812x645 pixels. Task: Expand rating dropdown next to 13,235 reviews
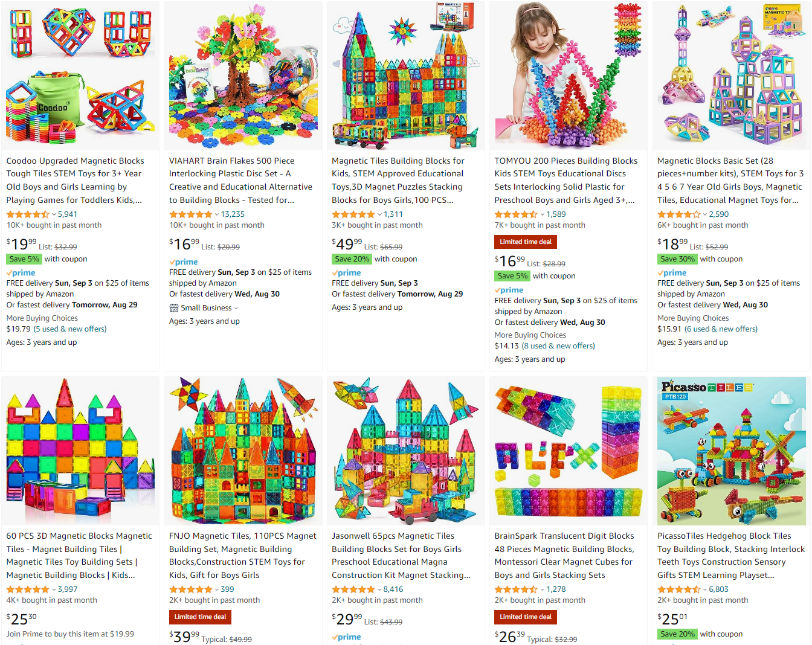coord(216,214)
